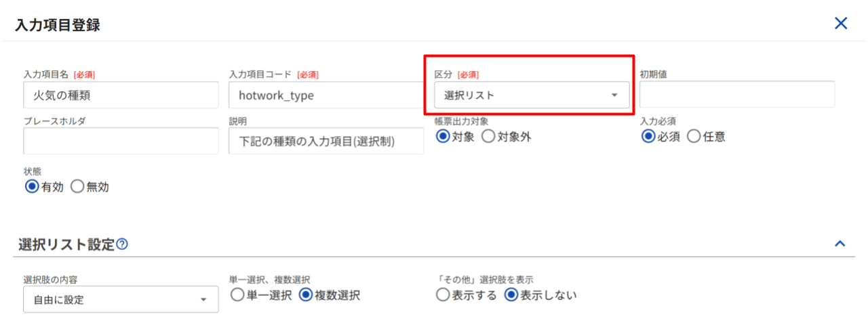Collapse the 選択リスト設定 section chevron

click(x=840, y=243)
